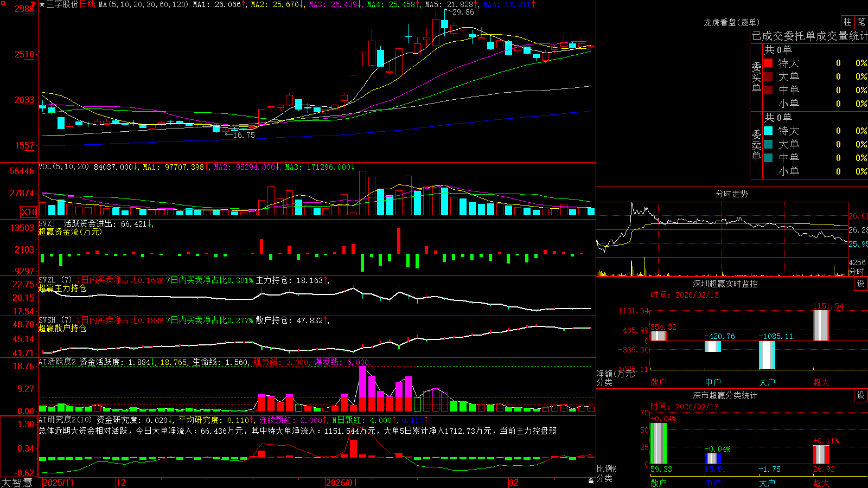This screenshot has width=868, height=488.
Task: Select the AI研究度2(10) indicator label
Action: (65, 420)
